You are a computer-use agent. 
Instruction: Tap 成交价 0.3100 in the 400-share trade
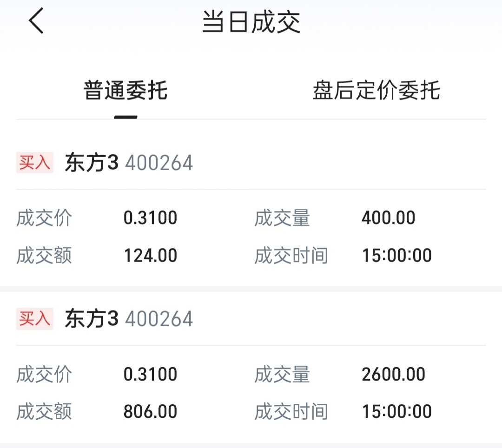150,218
